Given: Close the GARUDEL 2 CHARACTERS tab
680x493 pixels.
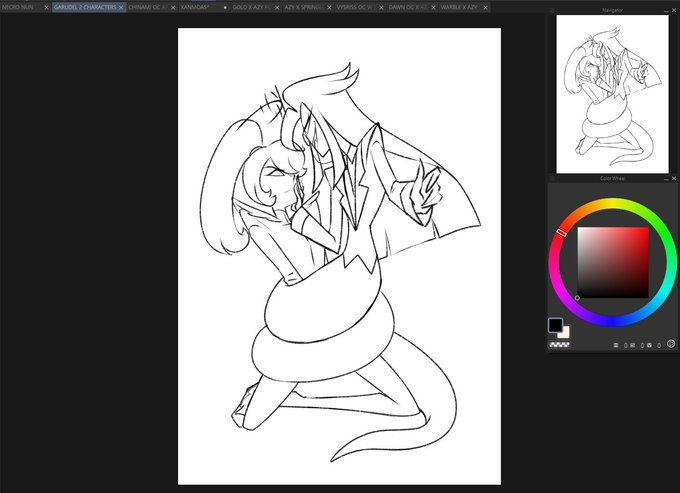Looking at the screenshot, I should [121, 8].
